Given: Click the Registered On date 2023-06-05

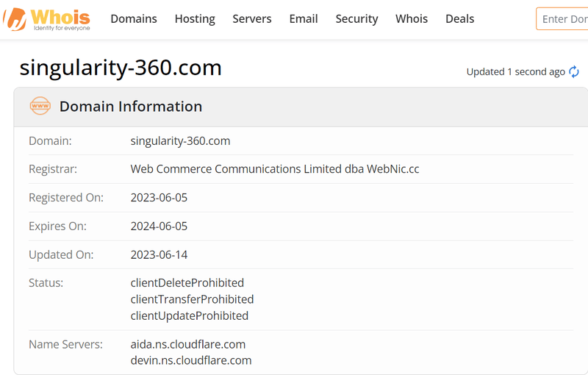Looking at the screenshot, I should click(x=159, y=198).
